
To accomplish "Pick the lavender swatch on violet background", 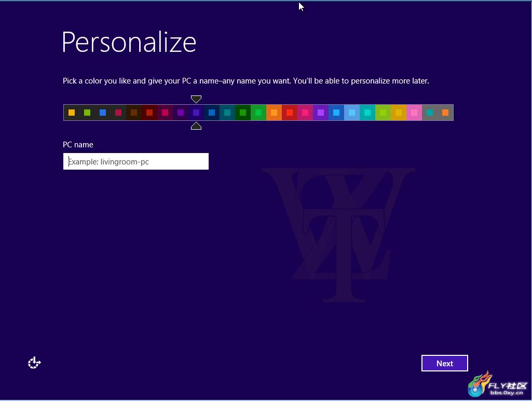I will (321, 113).
